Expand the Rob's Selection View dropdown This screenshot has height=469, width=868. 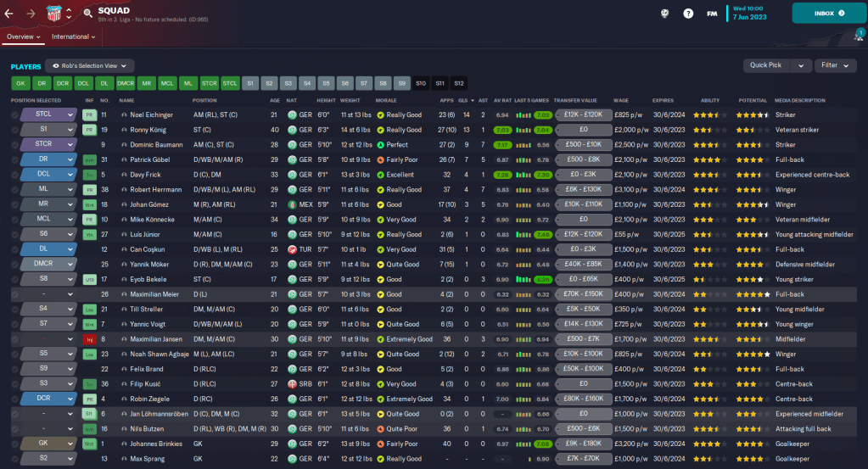click(90, 65)
